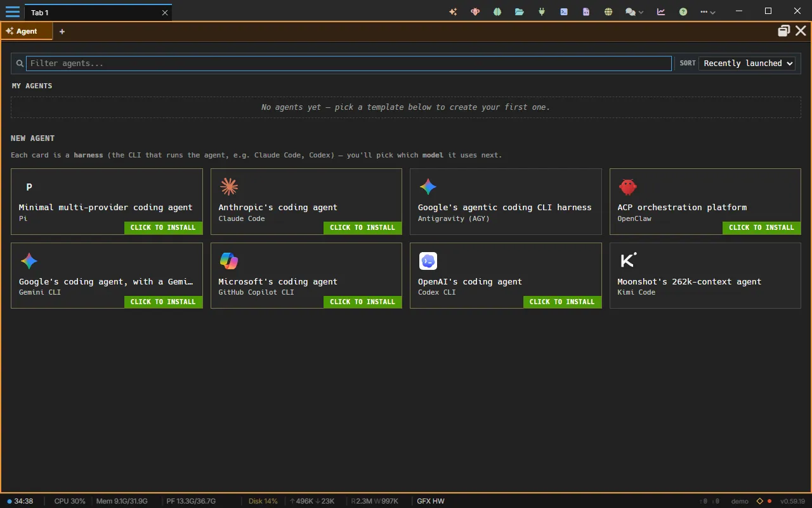Install Codex CLI harness

pyautogui.click(x=562, y=302)
